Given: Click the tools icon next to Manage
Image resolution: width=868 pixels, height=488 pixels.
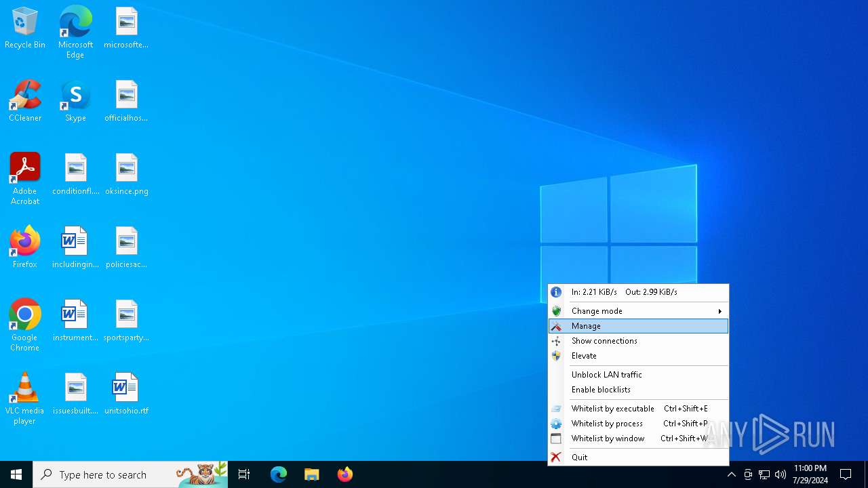Looking at the screenshot, I should (556, 326).
